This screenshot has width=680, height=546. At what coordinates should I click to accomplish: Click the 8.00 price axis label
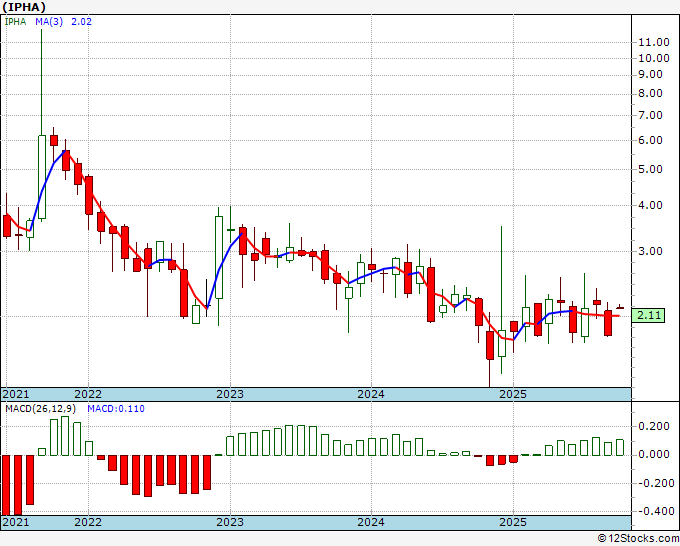tap(651, 94)
